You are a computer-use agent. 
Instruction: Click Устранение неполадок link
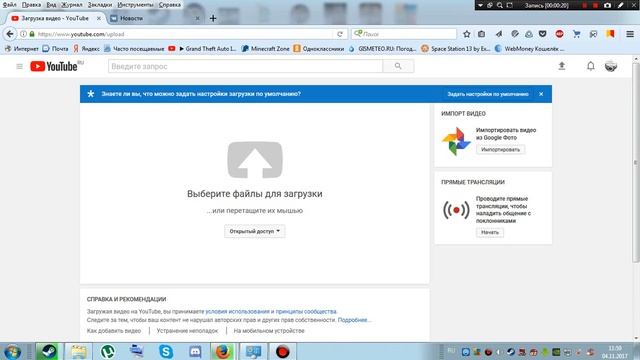coord(187,331)
